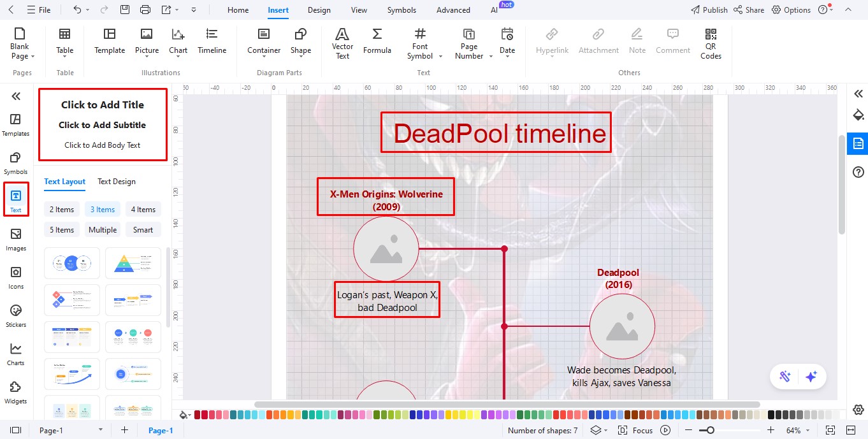The height and width of the screenshot is (439, 868).
Task: Open the layers icon in the status bar
Action: coord(595,431)
